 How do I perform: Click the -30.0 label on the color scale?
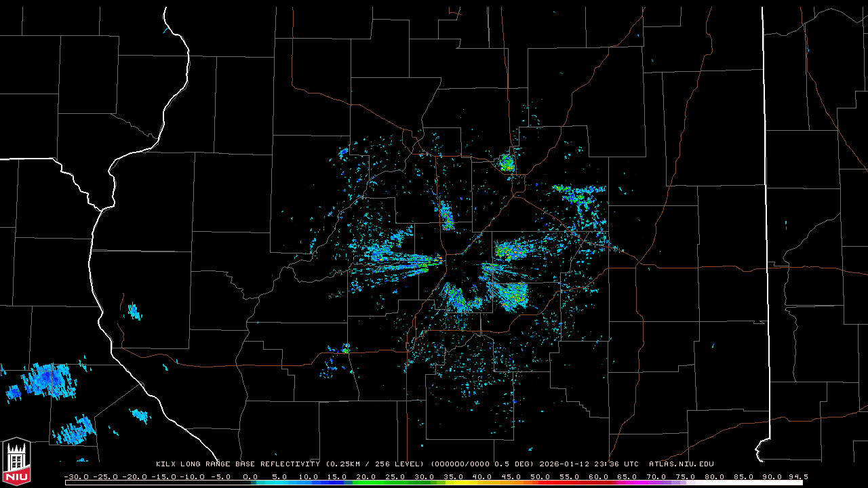(x=77, y=476)
